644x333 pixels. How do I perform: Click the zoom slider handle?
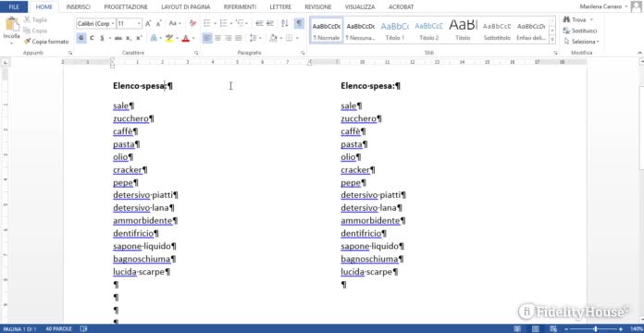point(595,329)
